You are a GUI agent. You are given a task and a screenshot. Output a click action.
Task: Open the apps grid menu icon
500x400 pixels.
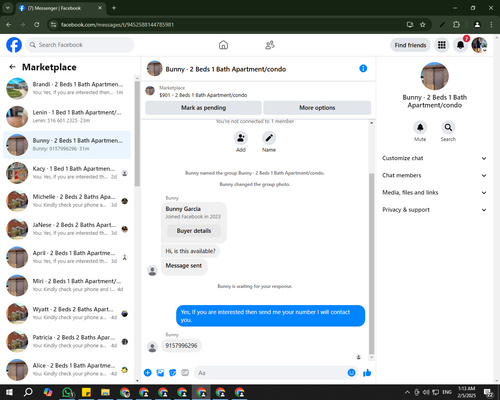coord(442,45)
